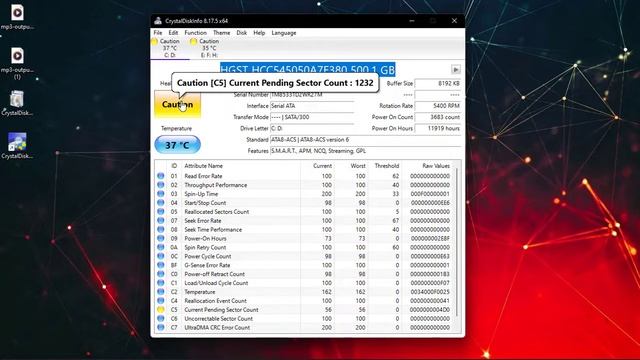Click the blue status icon for Spin-Up Time
This screenshot has width=640, height=360.
click(x=161, y=194)
